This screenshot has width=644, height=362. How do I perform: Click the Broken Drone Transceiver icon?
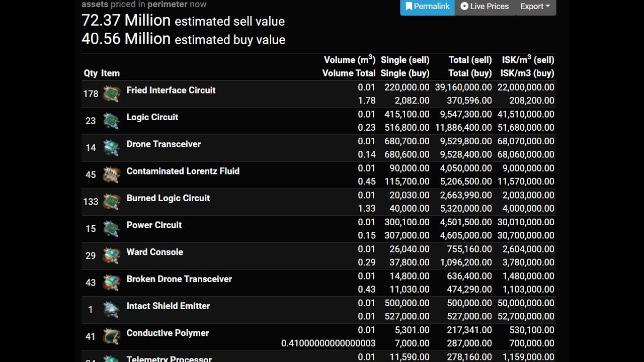111,283
